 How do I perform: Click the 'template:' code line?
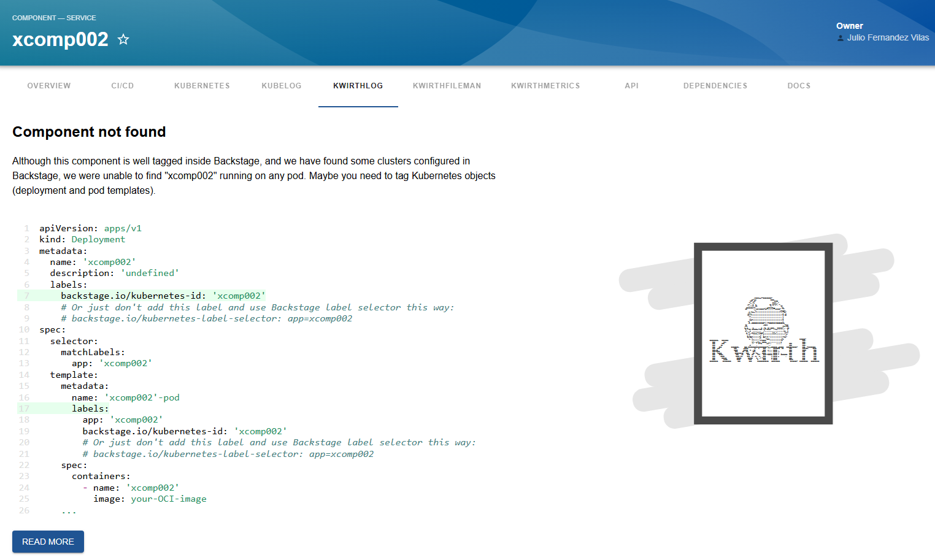coord(74,375)
